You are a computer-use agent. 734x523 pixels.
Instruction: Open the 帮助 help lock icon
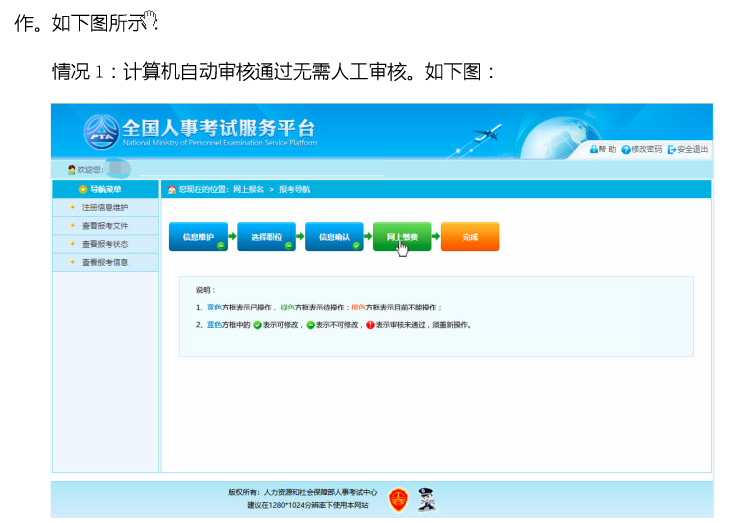[594, 149]
